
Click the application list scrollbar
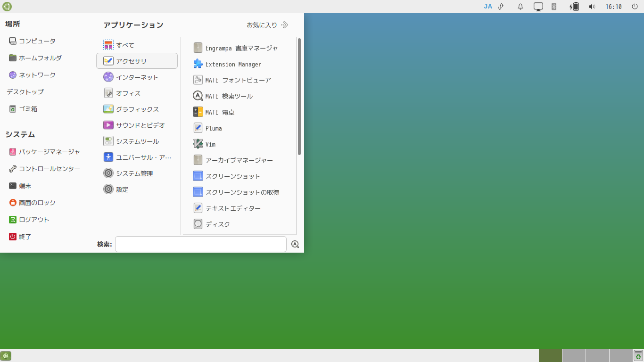[x=299, y=97]
